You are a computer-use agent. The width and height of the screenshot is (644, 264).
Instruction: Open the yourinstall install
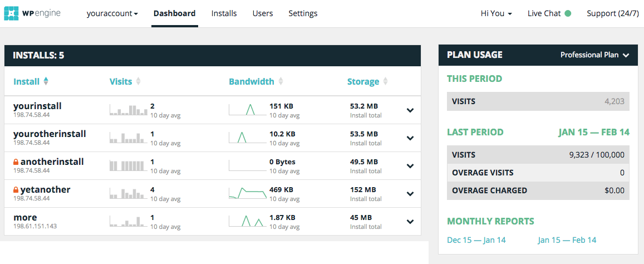pyautogui.click(x=37, y=106)
